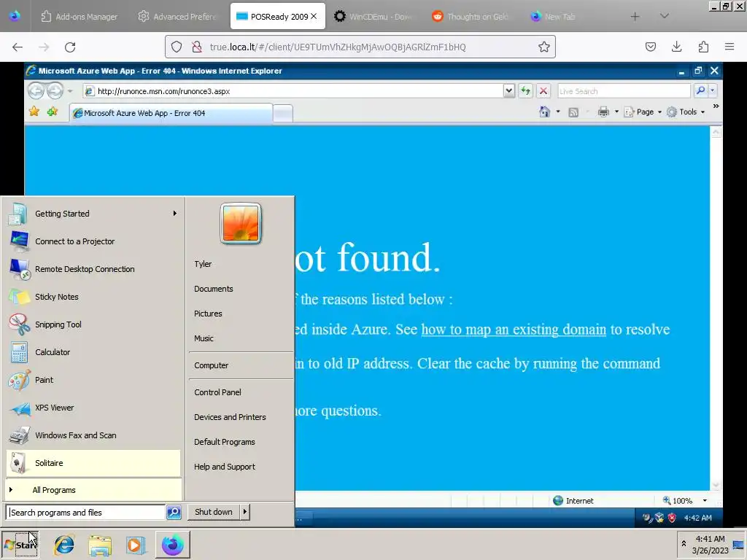Expand Getting Started submenu arrow
This screenshot has width=747, height=560.
click(175, 214)
